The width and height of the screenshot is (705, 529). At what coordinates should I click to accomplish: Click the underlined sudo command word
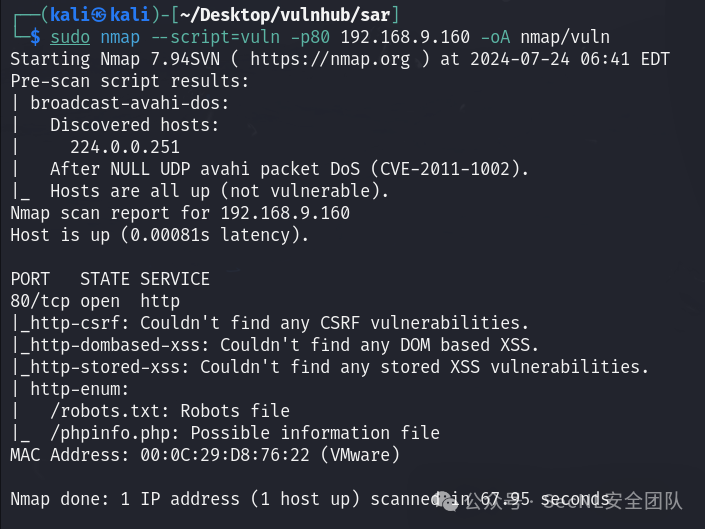pyautogui.click(x=70, y=37)
